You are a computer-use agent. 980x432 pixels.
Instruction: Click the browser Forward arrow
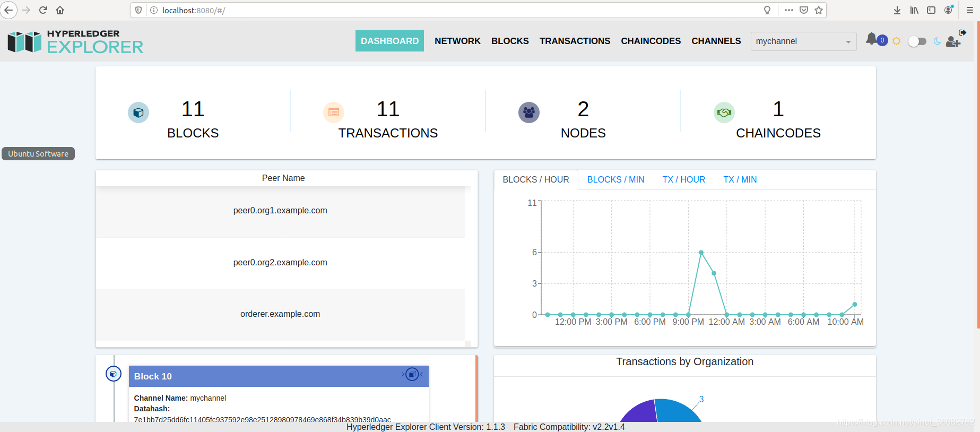pyautogui.click(x=26, y=10)
